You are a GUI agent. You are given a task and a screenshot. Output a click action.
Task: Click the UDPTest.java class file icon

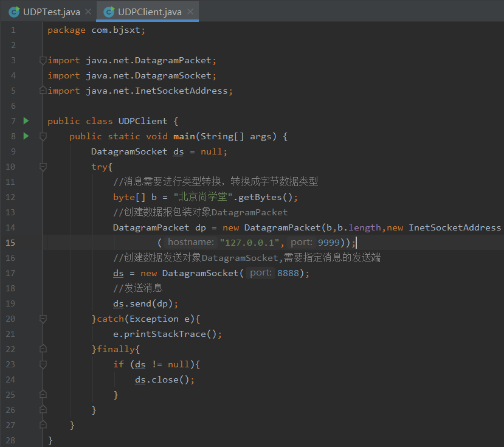click(14, 12)
